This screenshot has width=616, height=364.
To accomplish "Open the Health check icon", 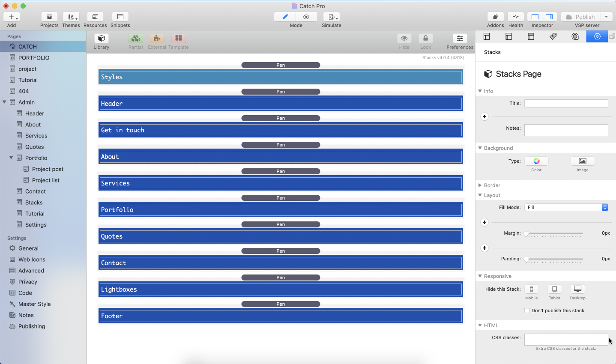I will coord(515,17).
